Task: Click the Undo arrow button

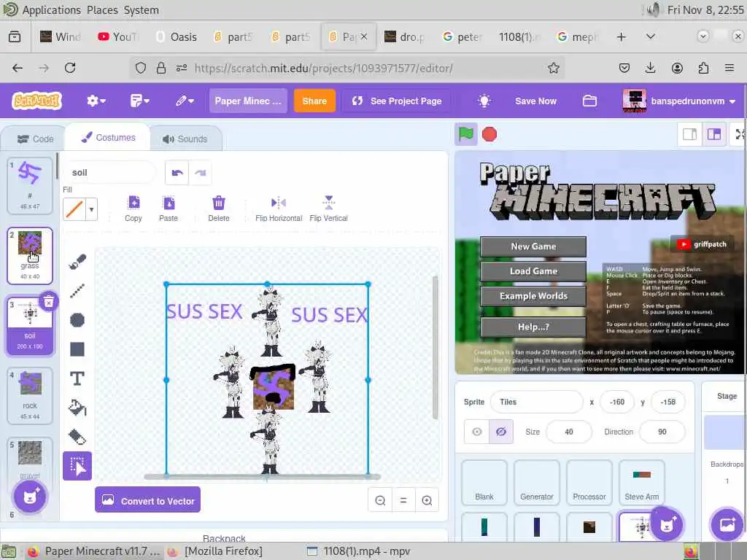Action: [177, 173]
